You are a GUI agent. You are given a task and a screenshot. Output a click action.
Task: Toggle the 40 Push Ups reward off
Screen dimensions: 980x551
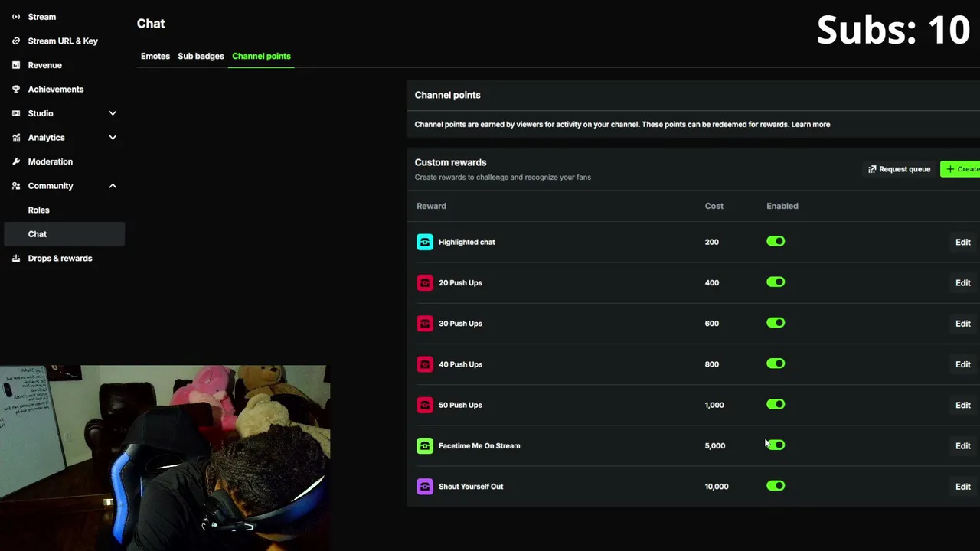pyautogui.click(x=776, y=364)
